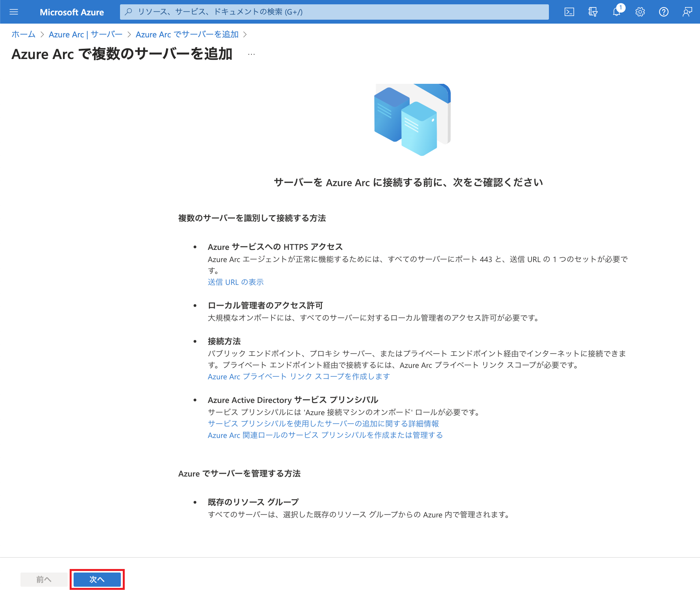This screenshot has height=593, width=700.
Task: Open Cloud Shell from the top bar
Action: [569, 12]
